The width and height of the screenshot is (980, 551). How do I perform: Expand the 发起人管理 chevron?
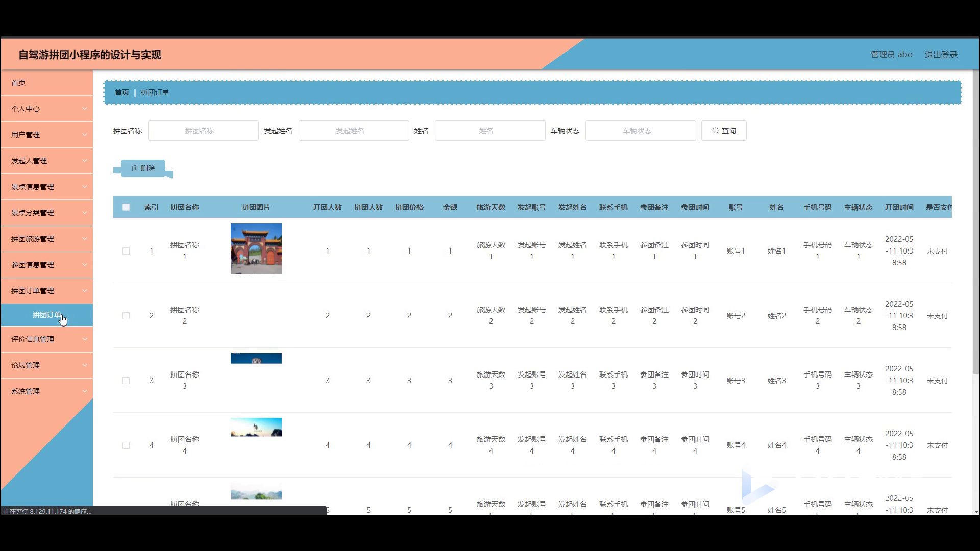85,161
